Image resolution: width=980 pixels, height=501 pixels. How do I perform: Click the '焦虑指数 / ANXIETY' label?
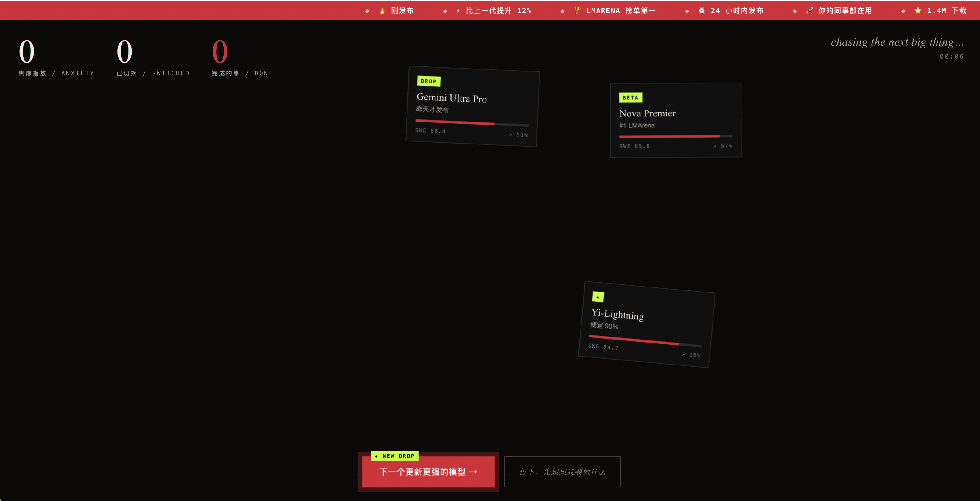[56, 73]
